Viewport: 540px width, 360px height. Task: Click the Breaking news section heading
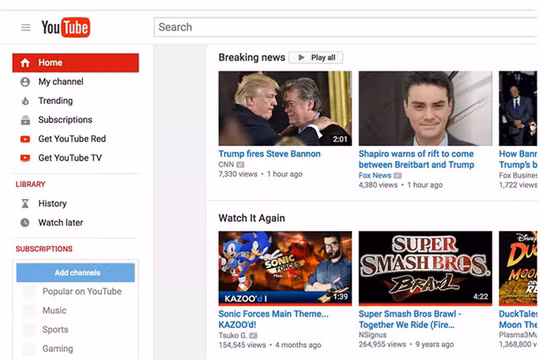(x=252, y=58)
